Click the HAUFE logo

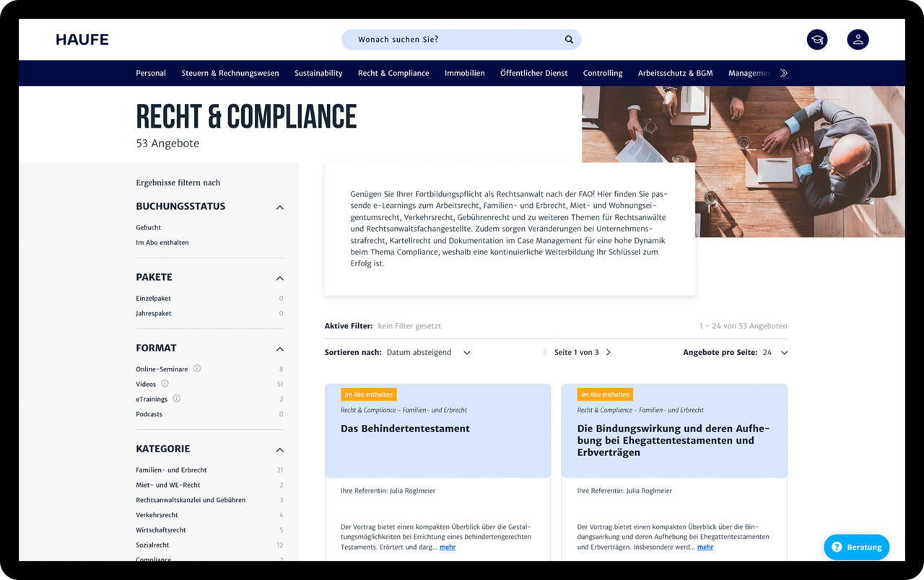(82, 40)
